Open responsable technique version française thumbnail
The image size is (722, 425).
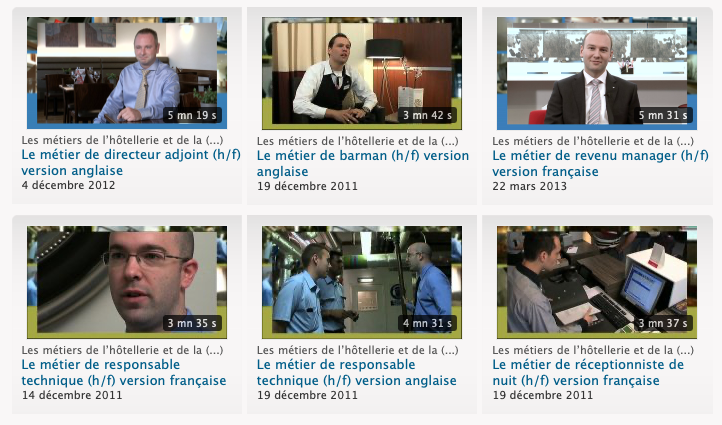click(127, 282)
